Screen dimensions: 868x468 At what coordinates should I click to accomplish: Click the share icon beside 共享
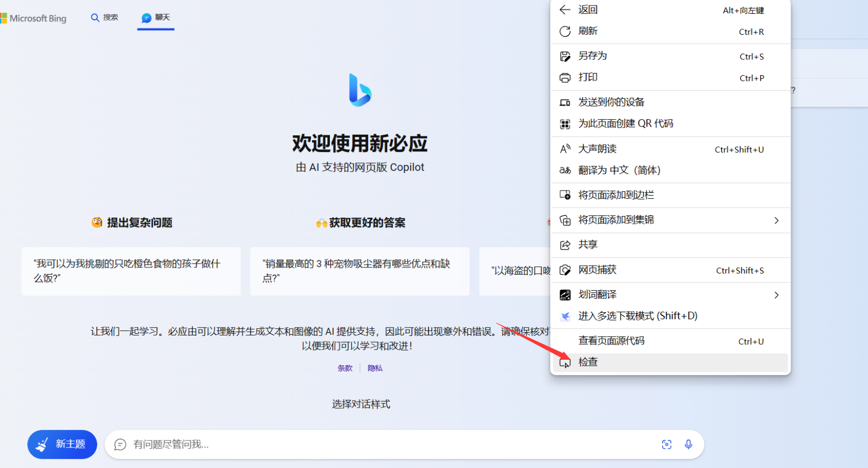[x=565, y=245]
